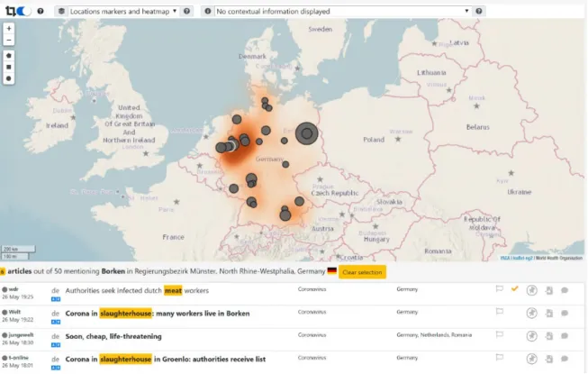The image size is (588, 374).
Task: Open help icon next to the blue toggle
Action: (x=41, y=11)
